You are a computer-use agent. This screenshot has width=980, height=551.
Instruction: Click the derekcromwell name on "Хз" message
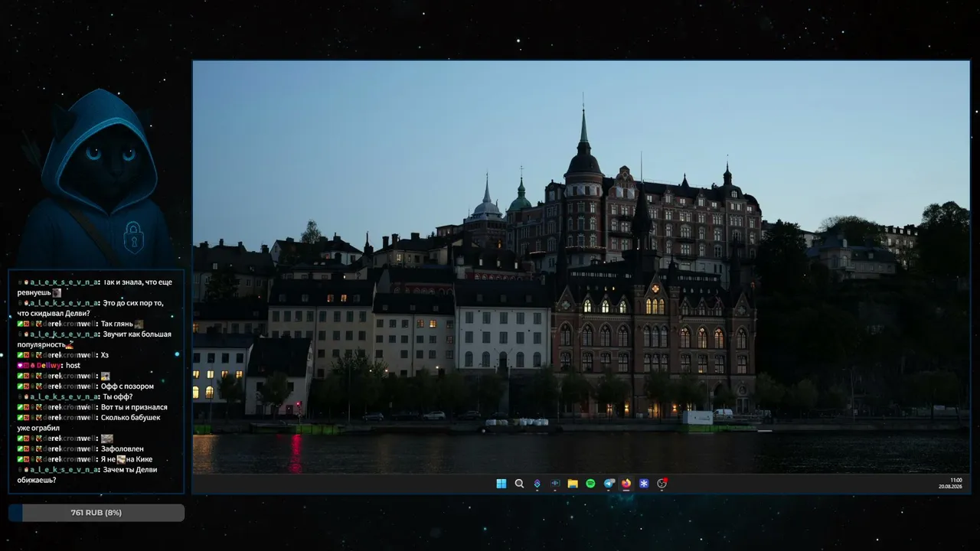point(70,355)
